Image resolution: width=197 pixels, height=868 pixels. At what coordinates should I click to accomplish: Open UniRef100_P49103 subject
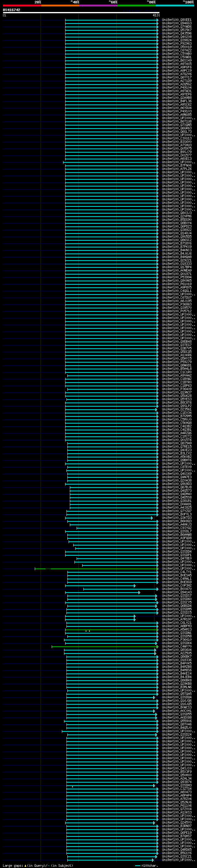click(176, 111)
